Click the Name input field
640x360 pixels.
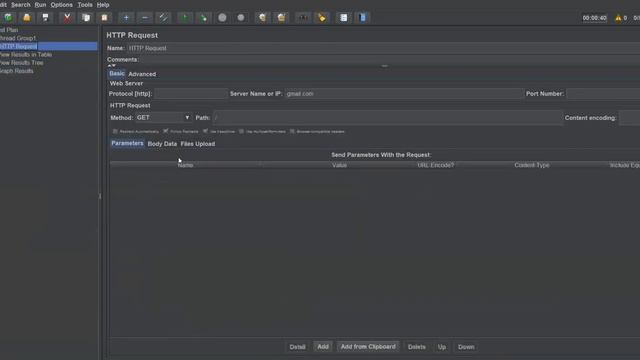pyautogui.click(x=383, y=48)
